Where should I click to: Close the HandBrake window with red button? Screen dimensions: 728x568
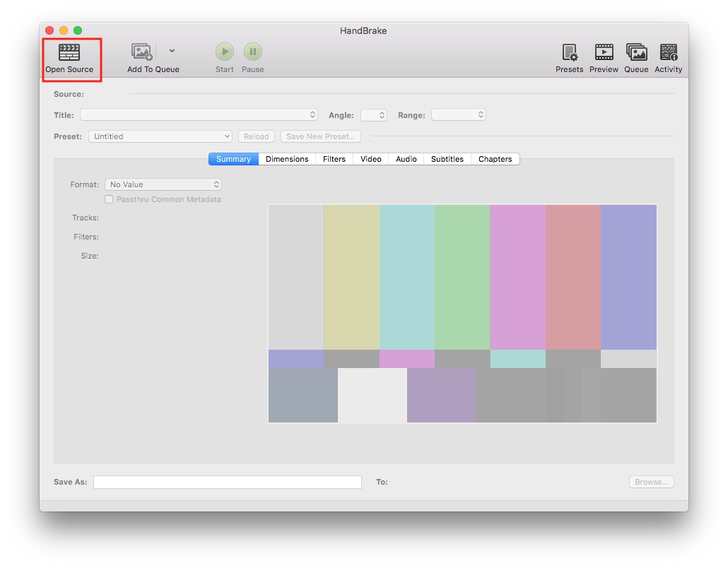click(x=49, y=30)
